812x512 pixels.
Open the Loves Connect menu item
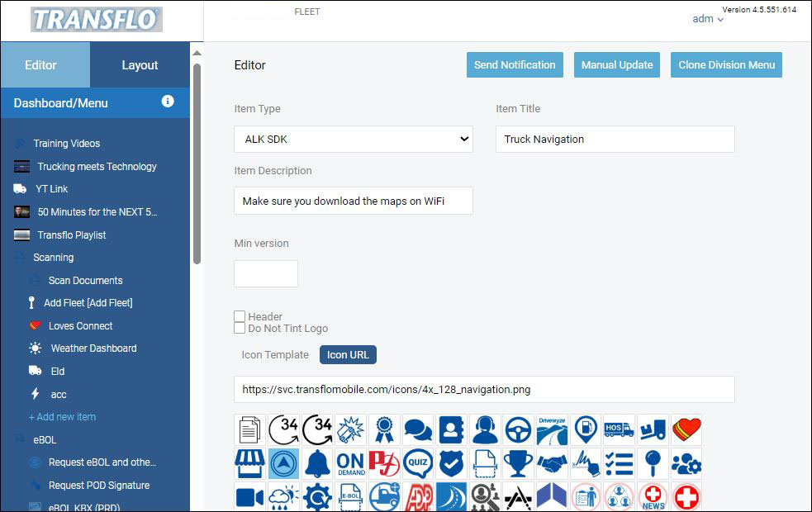pyautogui.click(x=80, y=325)
